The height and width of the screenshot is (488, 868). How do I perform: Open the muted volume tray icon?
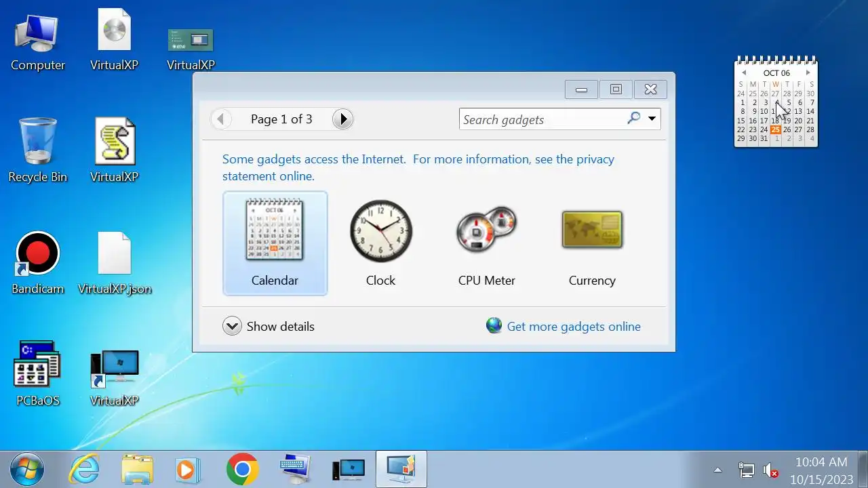[770, 470]
